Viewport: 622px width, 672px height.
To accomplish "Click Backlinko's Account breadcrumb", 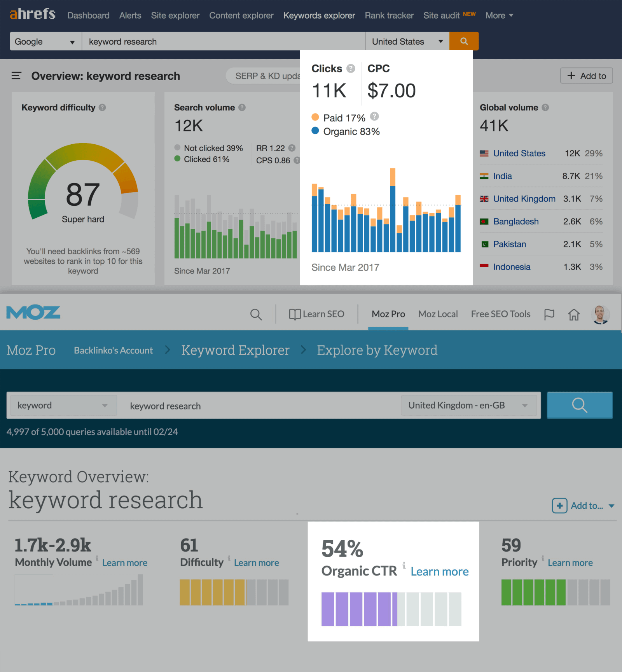I will coord(113,350).
